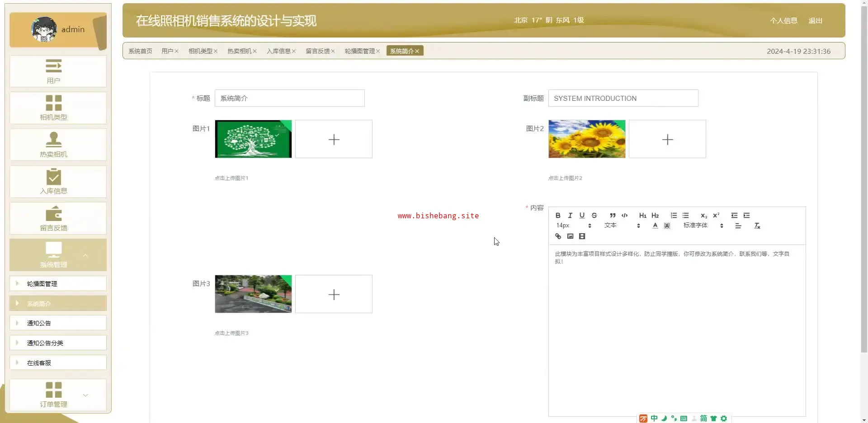
Task: Create an ordered numbered list
Action: coord(674,216)
